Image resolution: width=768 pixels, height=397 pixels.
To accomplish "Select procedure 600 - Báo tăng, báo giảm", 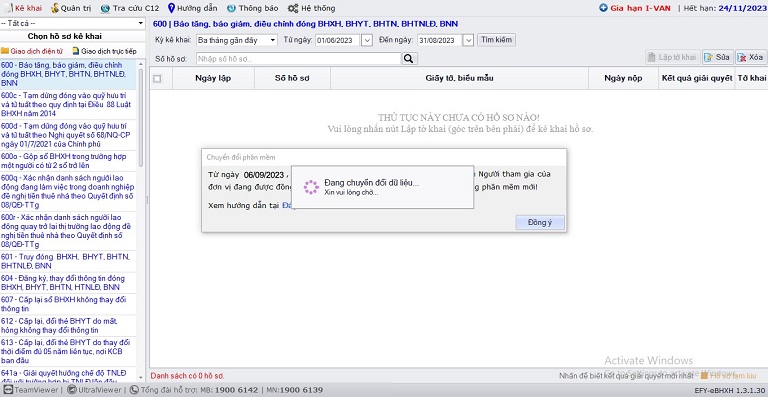I will pos(68,74).
